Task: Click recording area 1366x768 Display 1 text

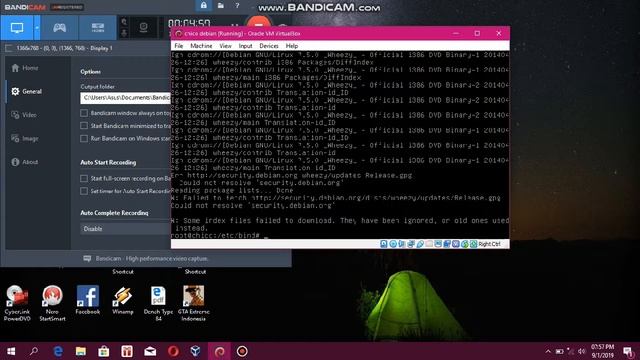Action: coord(64,48)
